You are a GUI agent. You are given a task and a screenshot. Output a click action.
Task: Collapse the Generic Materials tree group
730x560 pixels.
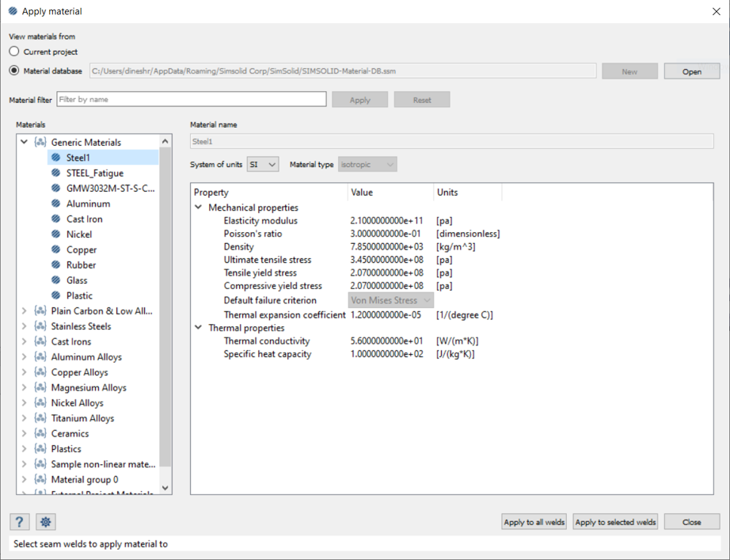[x=25, y=143]
